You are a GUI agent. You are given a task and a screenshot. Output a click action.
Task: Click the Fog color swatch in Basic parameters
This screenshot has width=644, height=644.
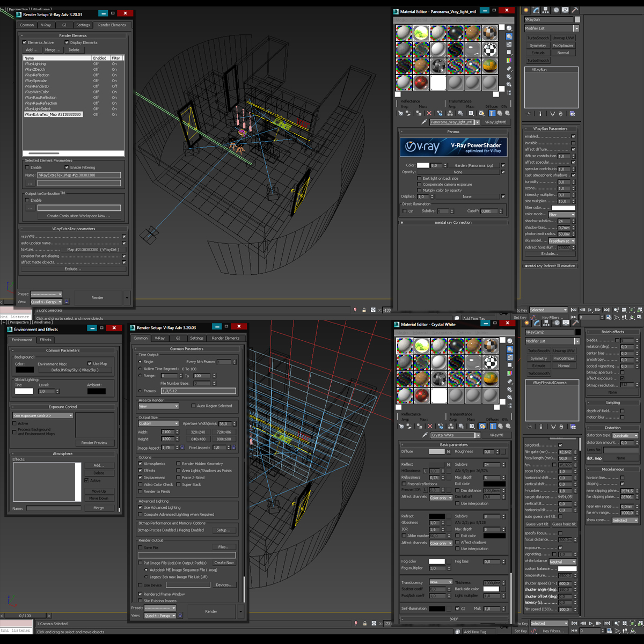(x=437, y=561)
